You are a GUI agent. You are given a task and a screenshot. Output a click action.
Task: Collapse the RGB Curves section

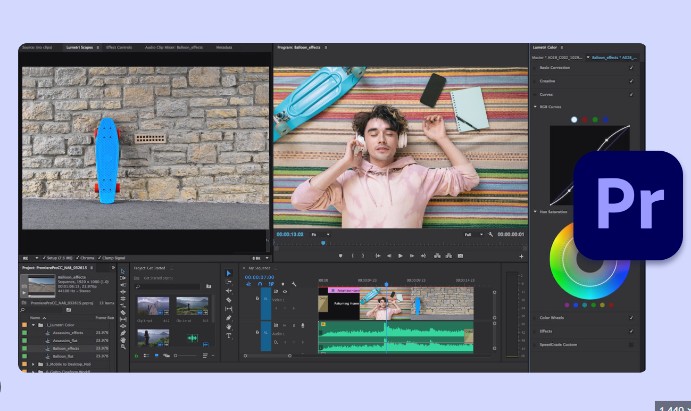point(535,107)
